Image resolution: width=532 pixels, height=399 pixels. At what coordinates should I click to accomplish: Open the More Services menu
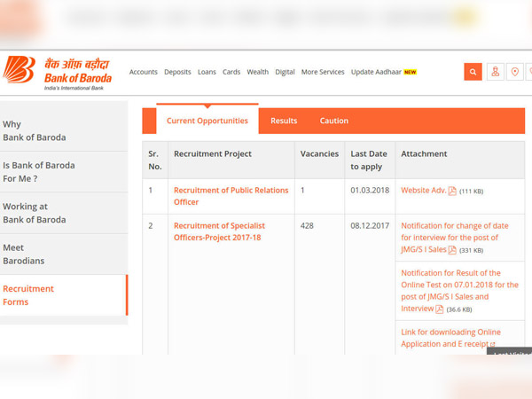(323, 72)
